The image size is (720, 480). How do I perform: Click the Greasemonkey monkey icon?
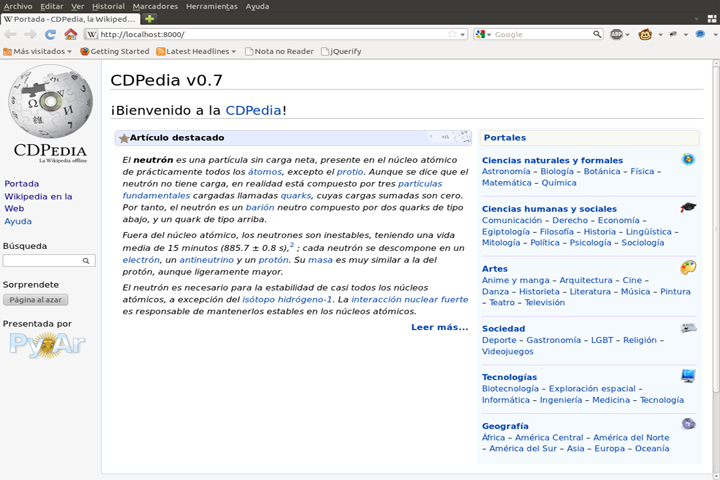click(645, 34)
